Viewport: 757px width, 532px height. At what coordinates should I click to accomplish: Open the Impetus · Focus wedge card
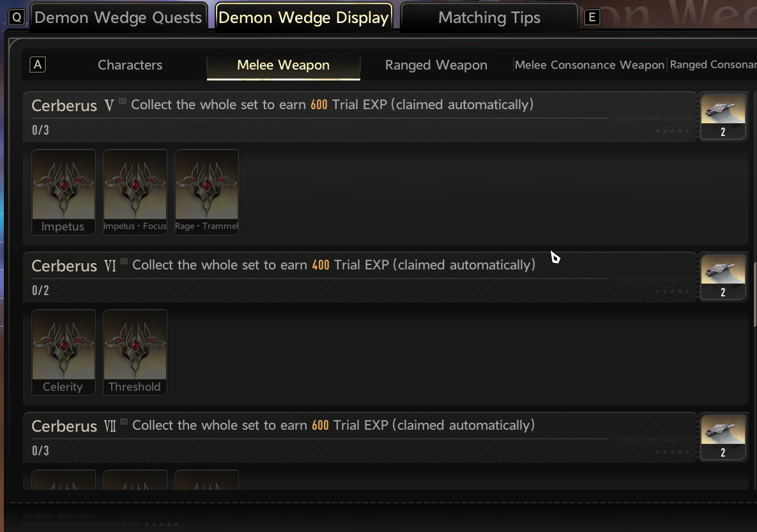point(135,192)
